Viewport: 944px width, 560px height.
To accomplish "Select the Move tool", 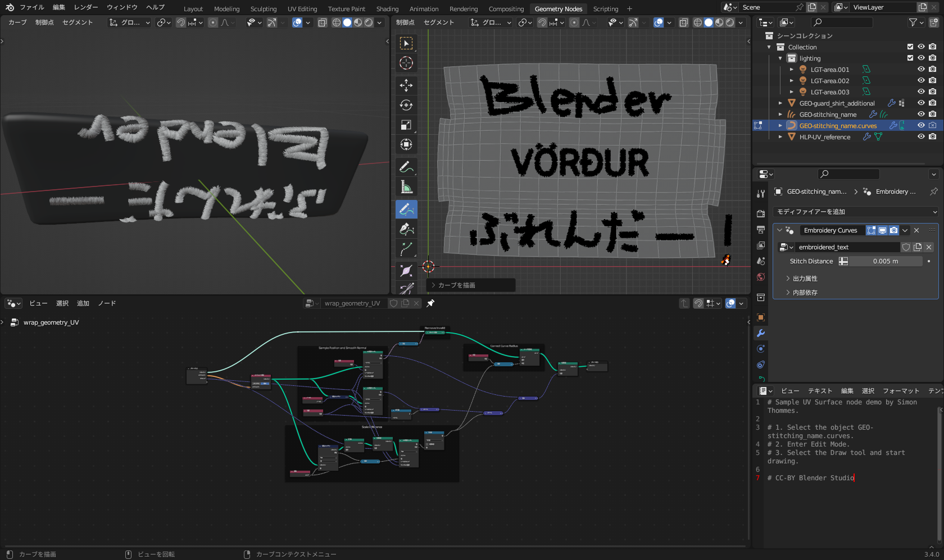I will point(406,85).
